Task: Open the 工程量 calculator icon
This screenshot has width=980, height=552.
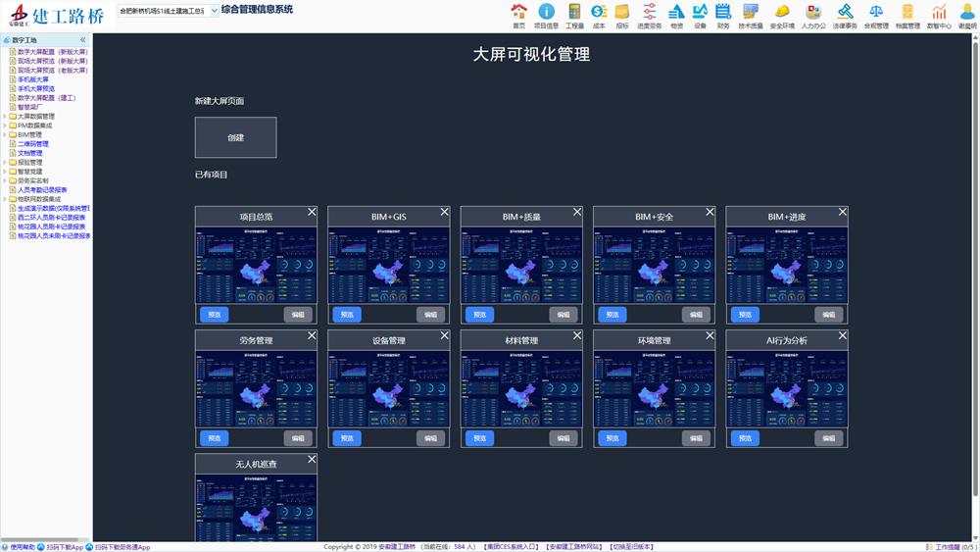Action: tap(574, 12)
